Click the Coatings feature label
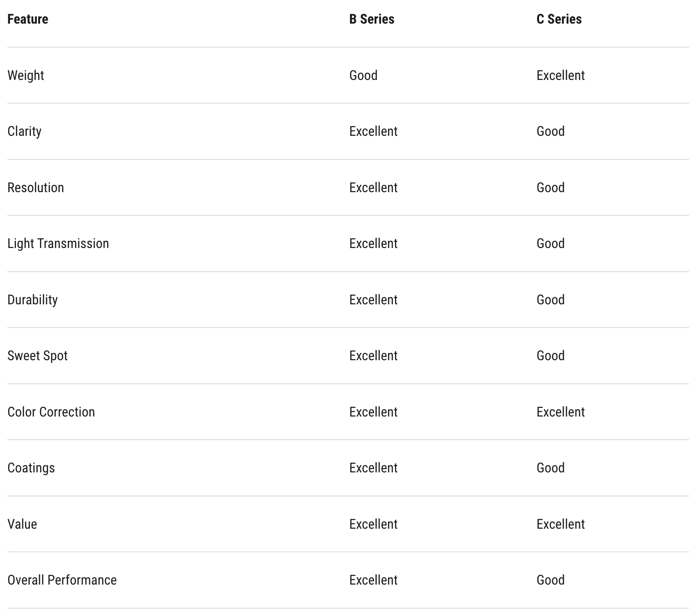 pyautogui.click(x=31, y=468)
